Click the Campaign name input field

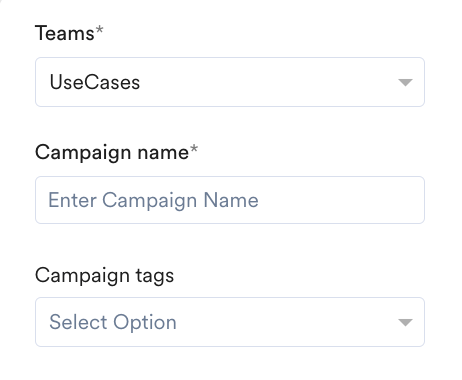(x=230, y=200)
